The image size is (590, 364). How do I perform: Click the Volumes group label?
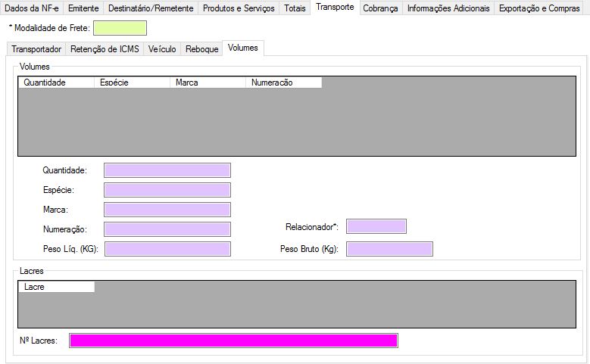(35, 67)
